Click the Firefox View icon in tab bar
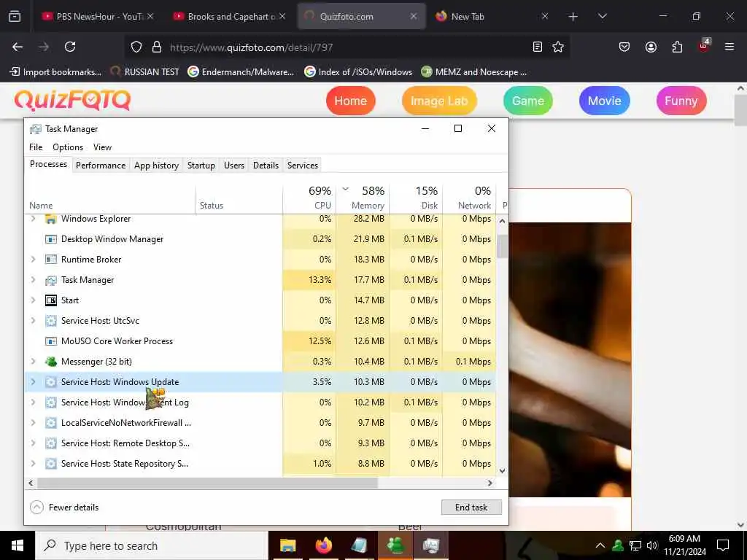747x560 pixels. [15, 16]
